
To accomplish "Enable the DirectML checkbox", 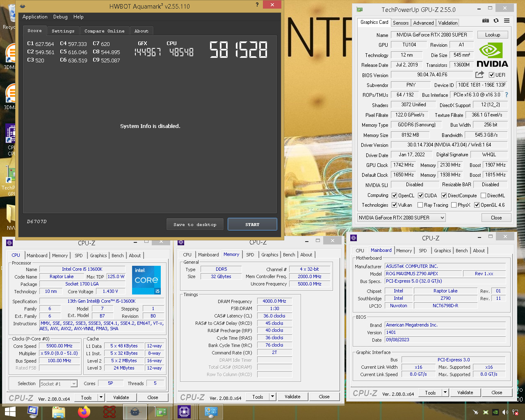I will (x=483, y=196).
